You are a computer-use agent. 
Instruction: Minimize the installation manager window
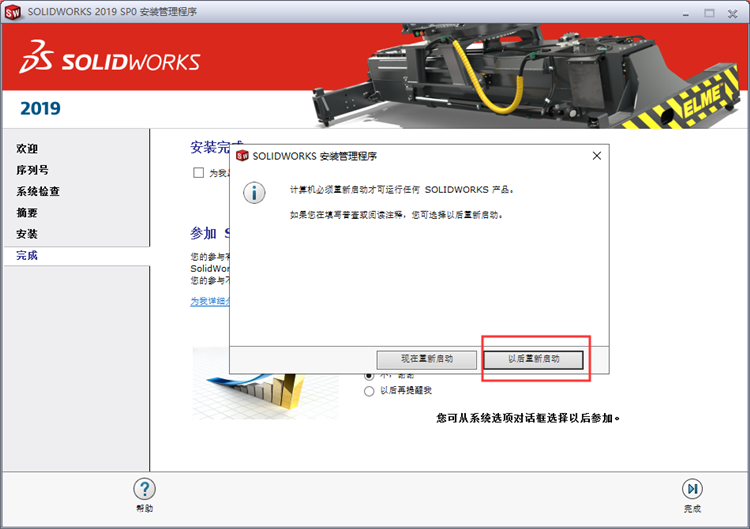(x=686, y=13)
